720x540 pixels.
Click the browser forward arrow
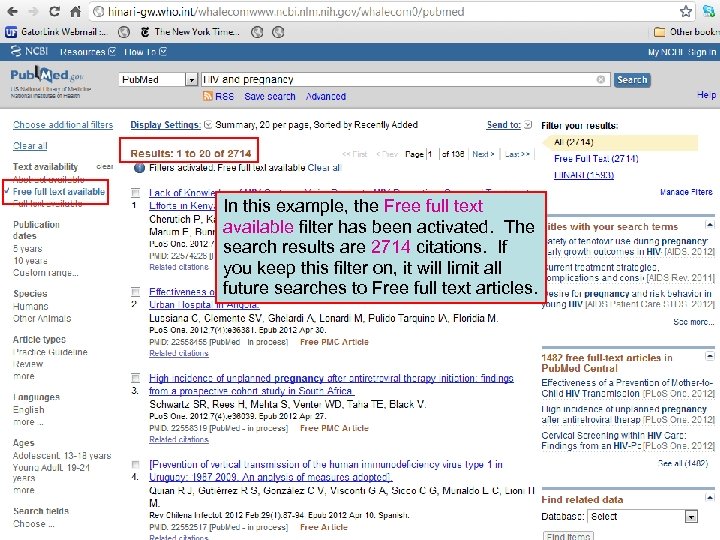point(33,11)
